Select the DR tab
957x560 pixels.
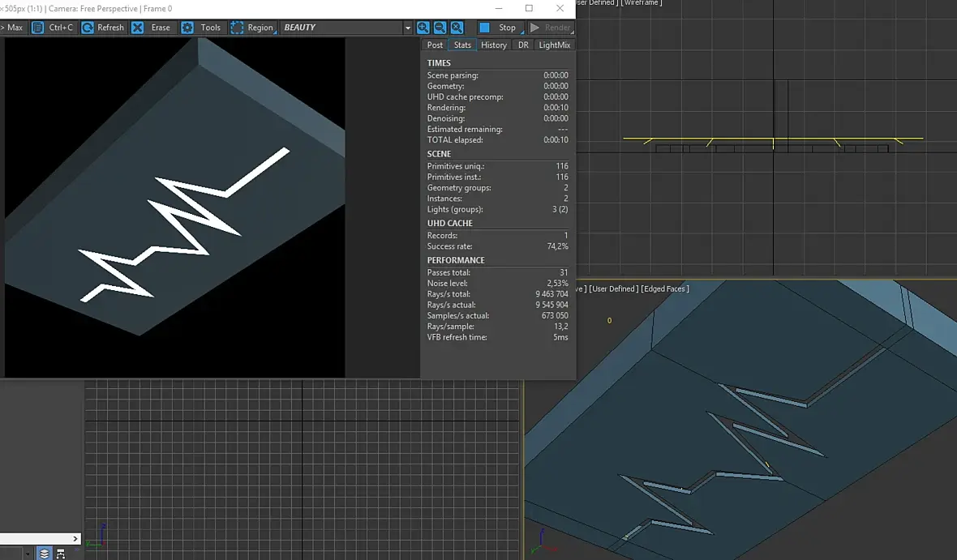pos(523,45)
